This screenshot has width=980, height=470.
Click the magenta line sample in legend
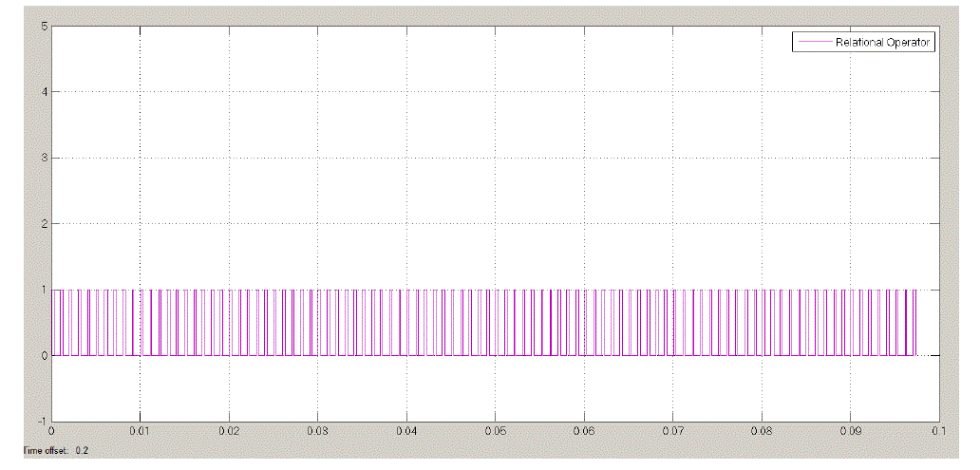point(815,42)
